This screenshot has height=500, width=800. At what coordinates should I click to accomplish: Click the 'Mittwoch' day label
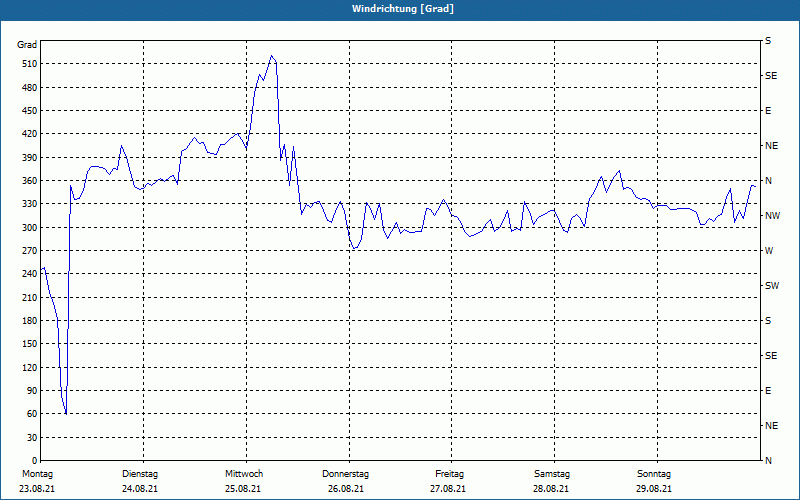tap(244, 474)
